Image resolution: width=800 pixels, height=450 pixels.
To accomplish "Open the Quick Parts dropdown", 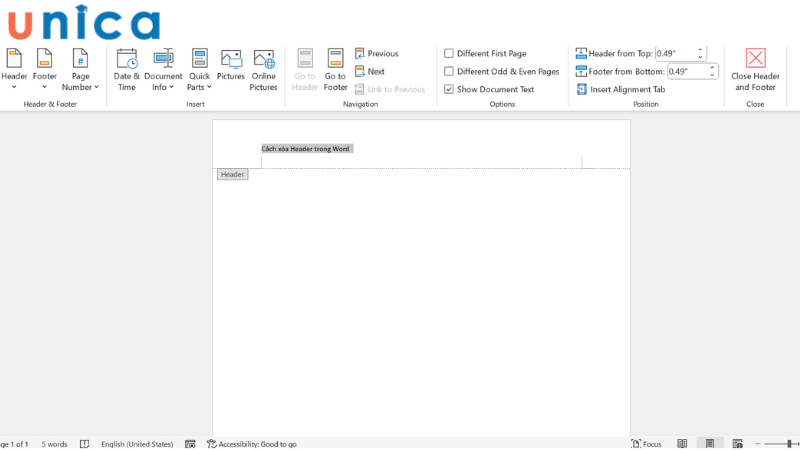I will point(199,69).
